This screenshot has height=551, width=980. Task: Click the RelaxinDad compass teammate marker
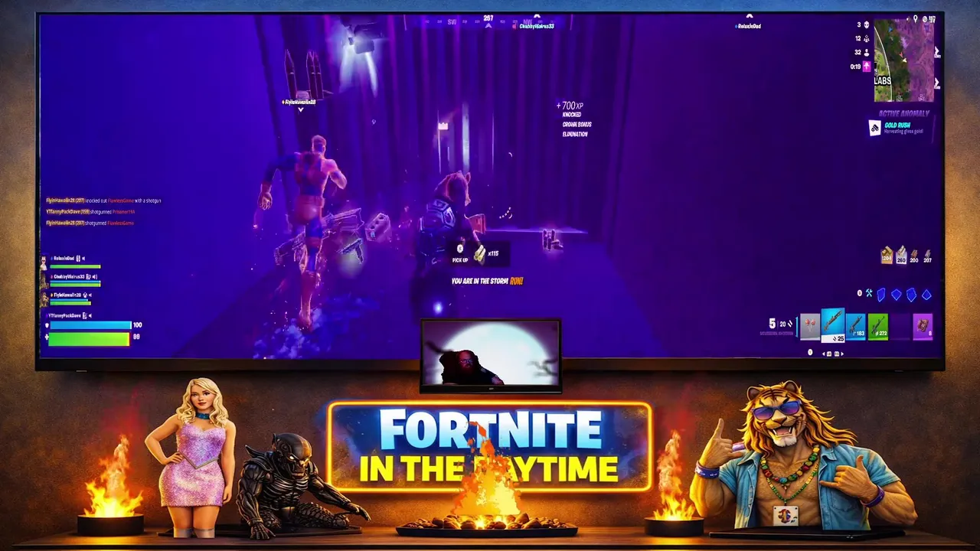pyautogui.click(x=749, y=26)
